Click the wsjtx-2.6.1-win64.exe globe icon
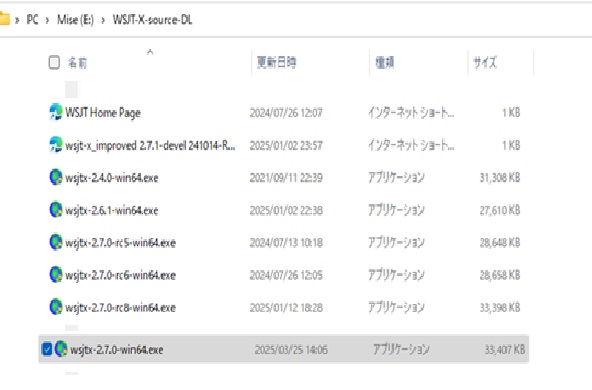 coord(56,210)
